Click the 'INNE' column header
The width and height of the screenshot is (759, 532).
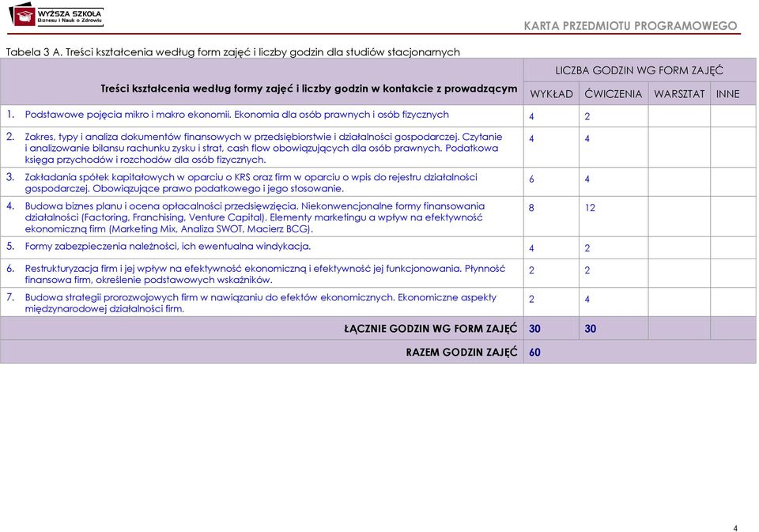[727, 94]
